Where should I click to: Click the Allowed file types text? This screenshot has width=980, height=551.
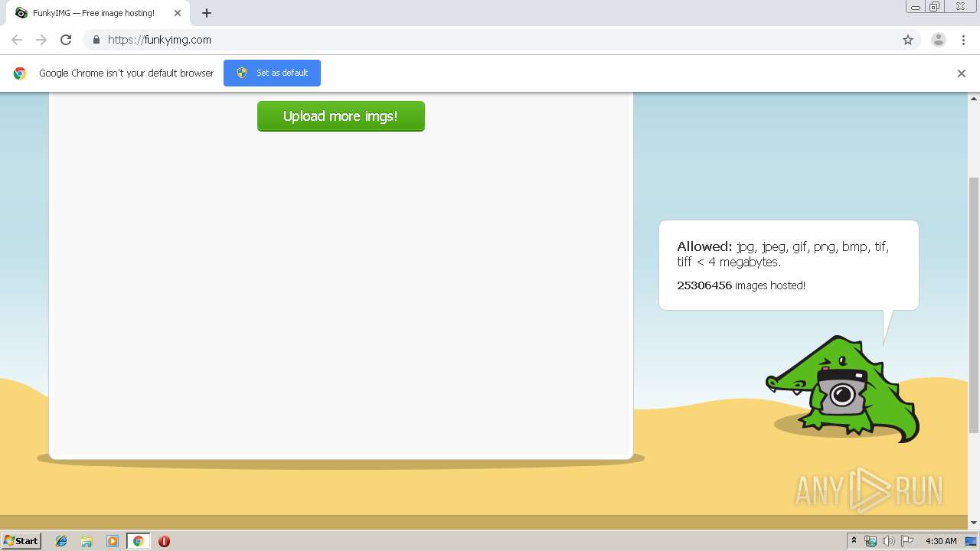click(782, 254)
